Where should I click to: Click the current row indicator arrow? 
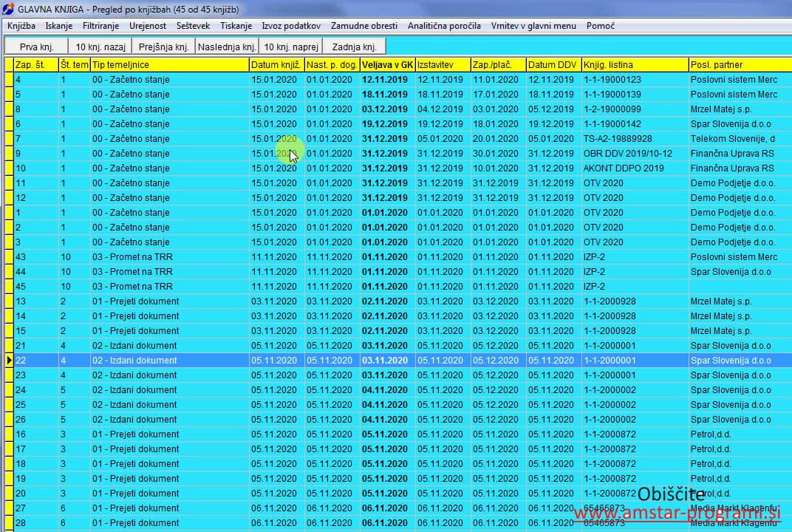coord(9,361)
